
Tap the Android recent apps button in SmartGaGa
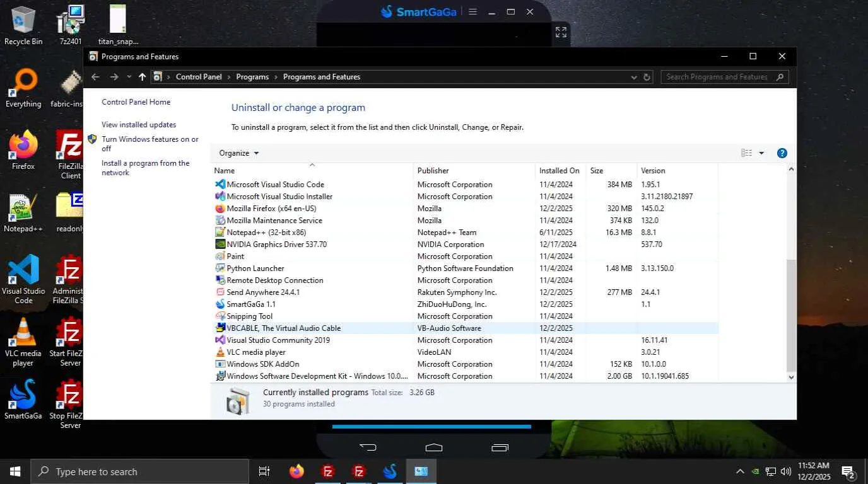[500, 447]
